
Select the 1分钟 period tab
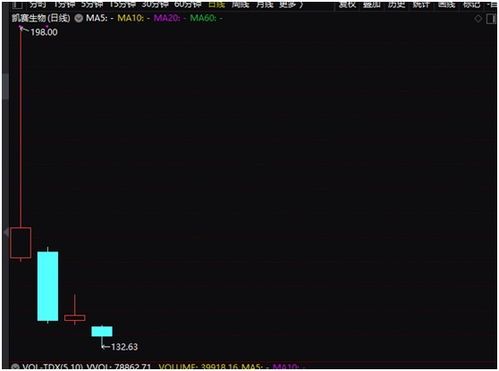[64, 5]
